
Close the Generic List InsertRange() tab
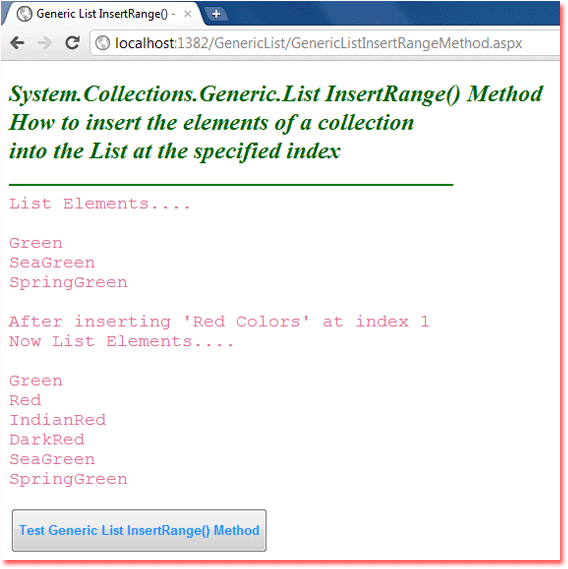[188, 14]
